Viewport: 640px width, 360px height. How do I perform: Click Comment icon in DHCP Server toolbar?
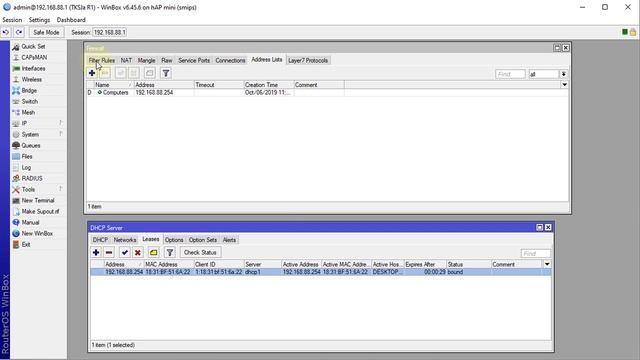coord(153,253)
